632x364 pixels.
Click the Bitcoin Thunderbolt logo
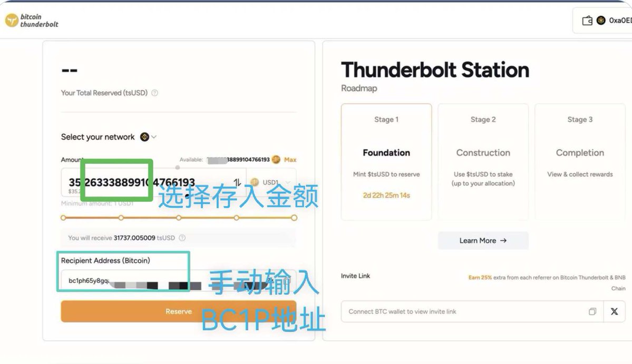[32, 21]
